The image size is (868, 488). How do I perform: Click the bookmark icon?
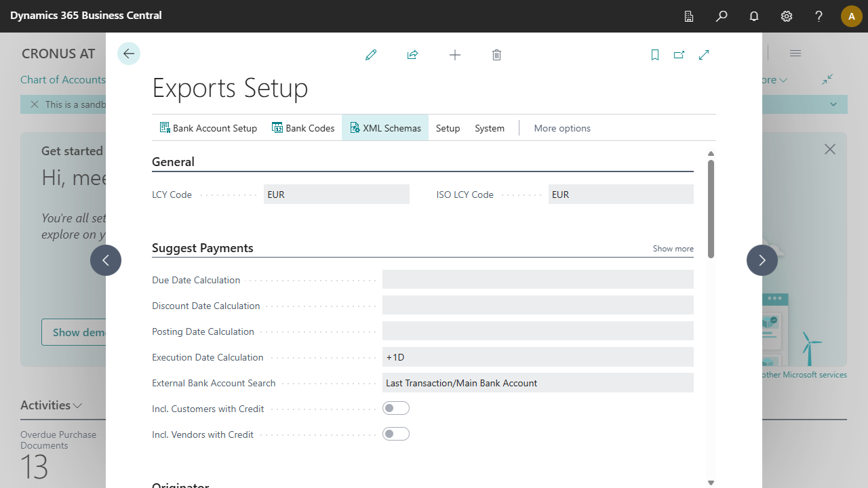pos(655,55)
